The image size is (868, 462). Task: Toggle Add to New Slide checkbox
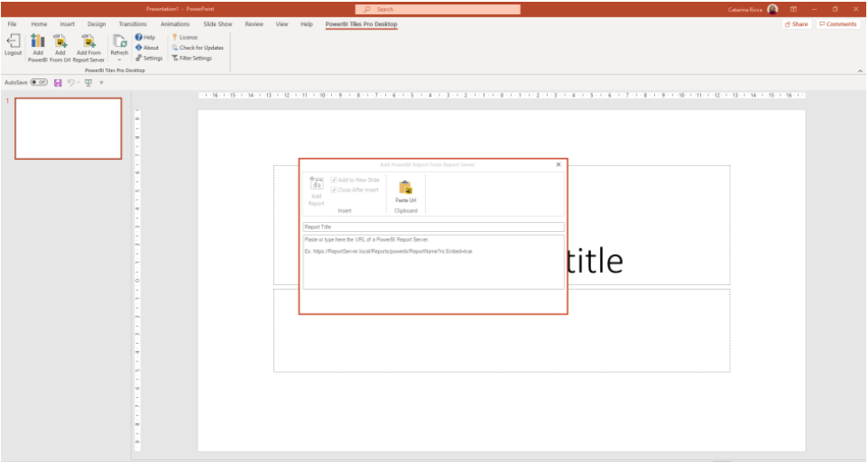(x=334, y=180)
